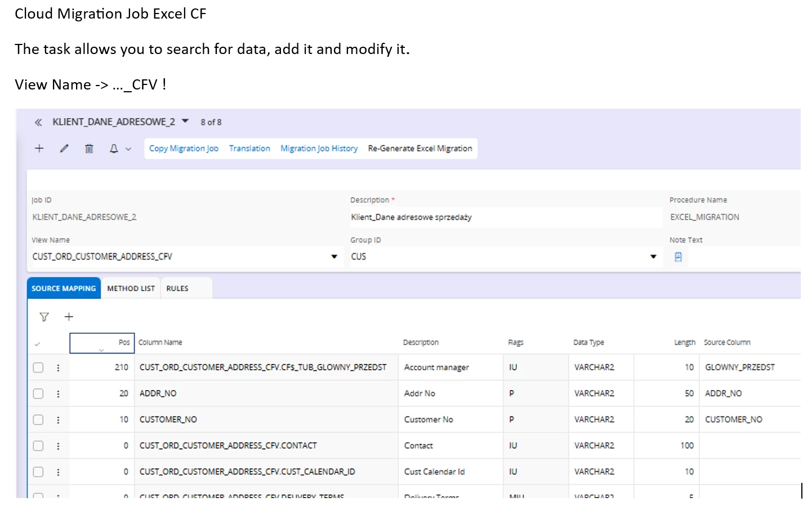Open the Rules tab
Viewport: 812px width, 511px height.
point(177,288)
